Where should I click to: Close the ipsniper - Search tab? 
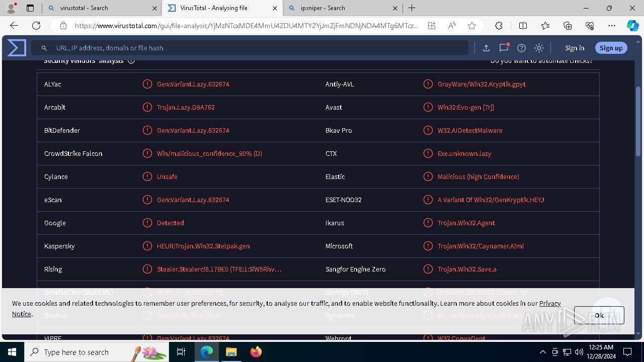tap(395, 8)
